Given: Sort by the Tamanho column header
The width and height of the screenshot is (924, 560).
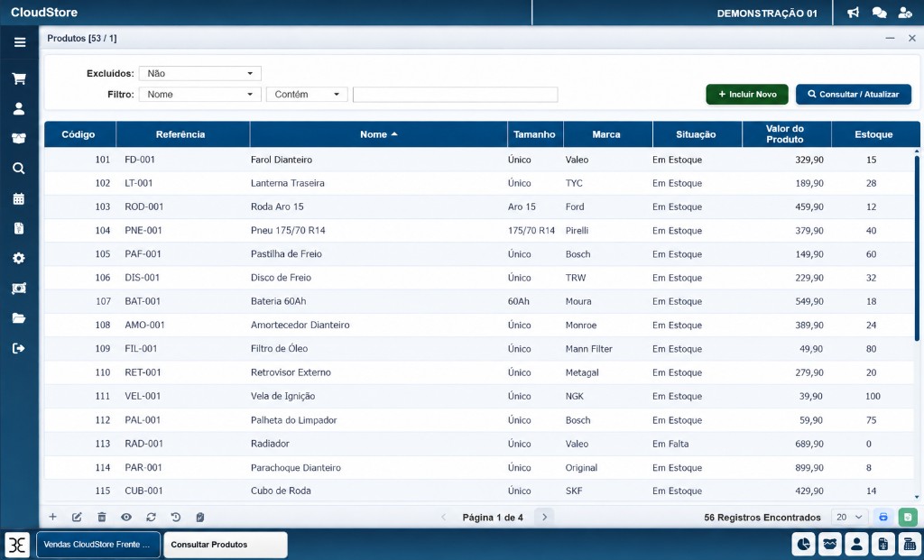Looking at the screenshot, I should (x=534, y=134).
